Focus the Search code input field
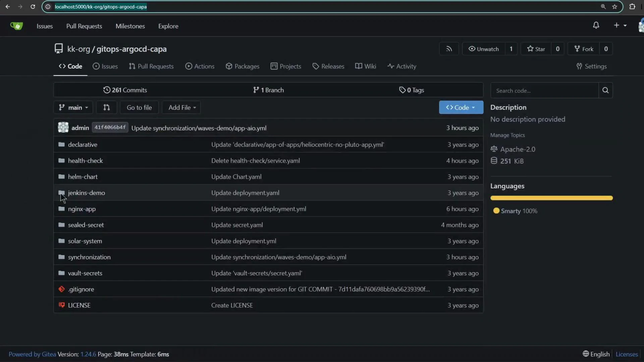 click(543, 90)
